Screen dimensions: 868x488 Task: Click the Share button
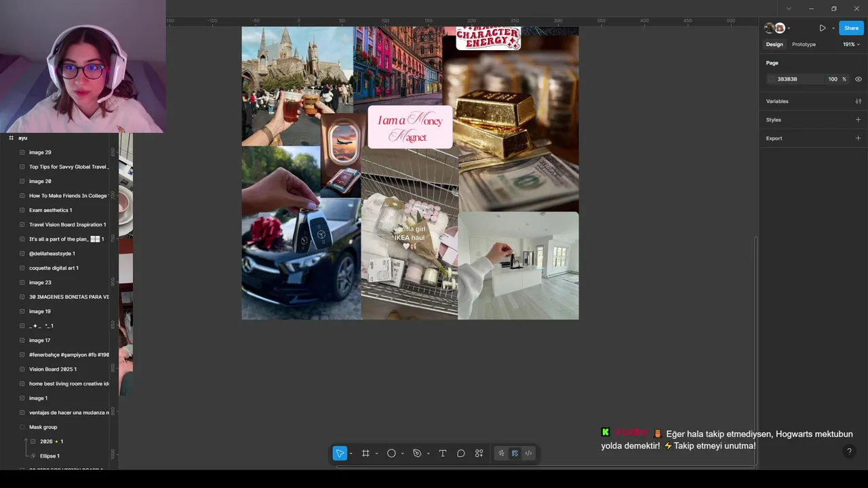[851, 28]
